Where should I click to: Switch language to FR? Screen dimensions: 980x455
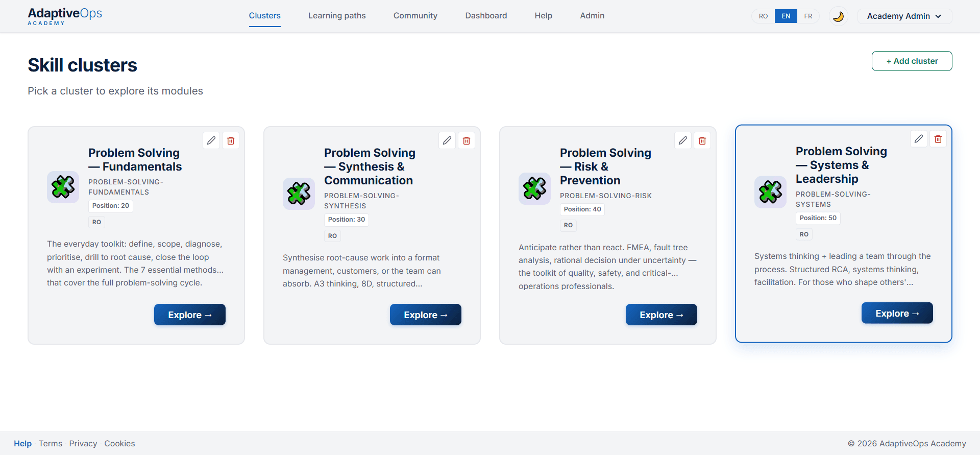tap(808, 16)
